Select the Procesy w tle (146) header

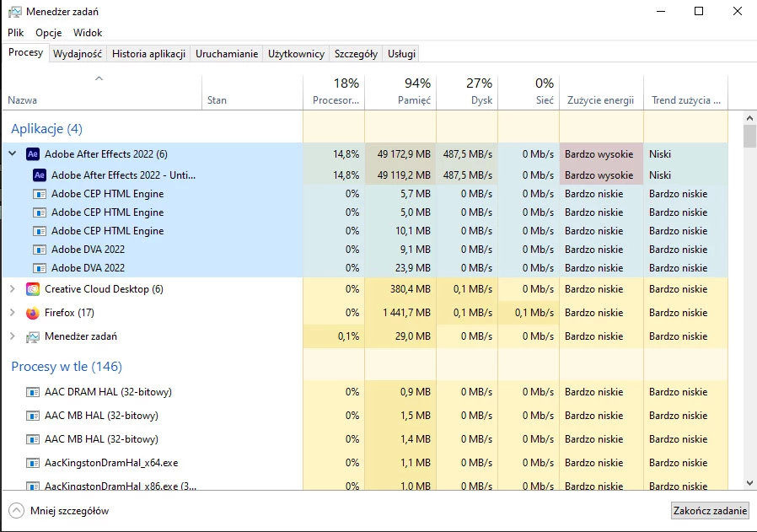click(67, 367)
